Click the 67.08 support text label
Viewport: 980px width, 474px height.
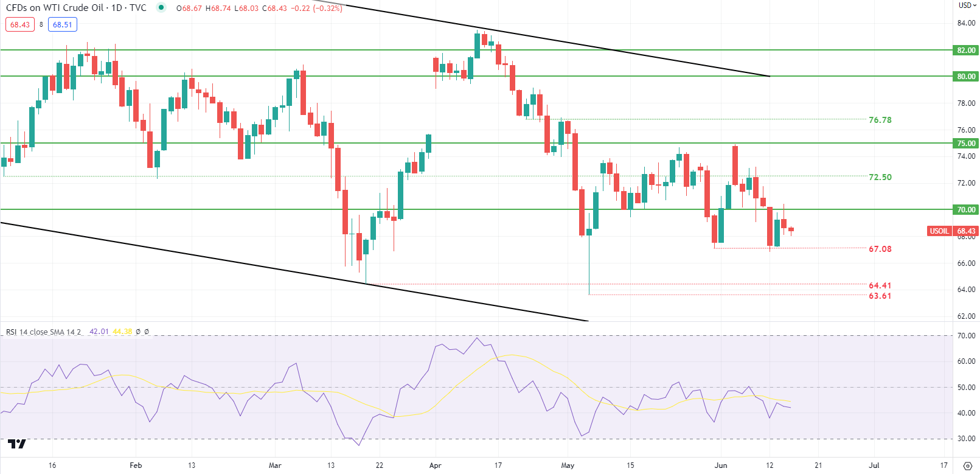pos(880,249)
